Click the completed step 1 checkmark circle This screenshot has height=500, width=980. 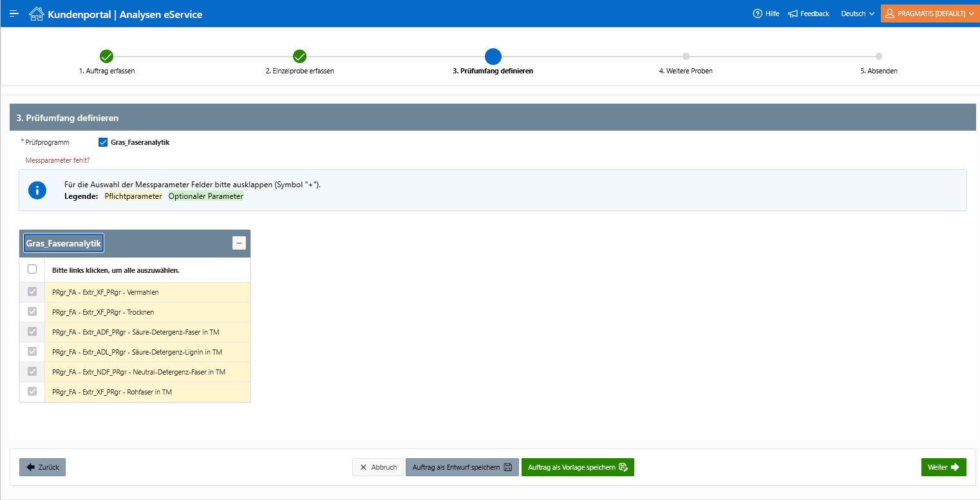[107, 57]
